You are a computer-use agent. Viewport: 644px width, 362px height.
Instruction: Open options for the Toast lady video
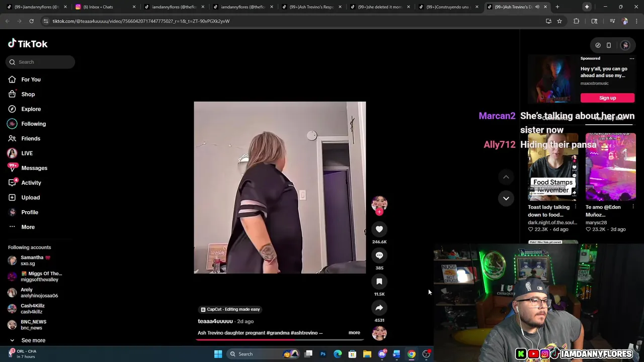(x=576, y=207)
